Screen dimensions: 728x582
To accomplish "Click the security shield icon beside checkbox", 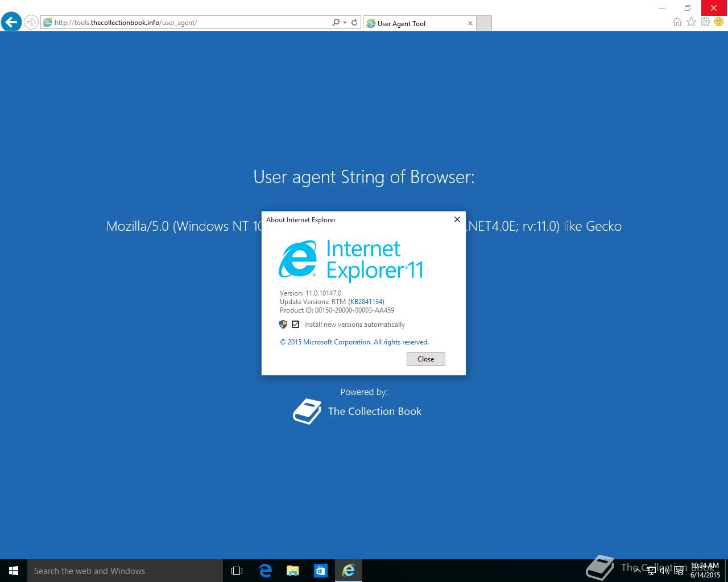I will pyautogui.click(x=283, y=325).
